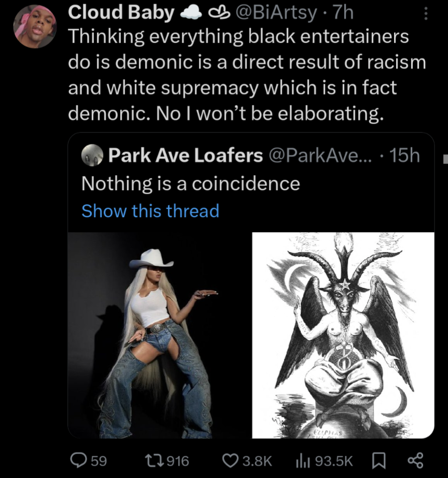This screenshot has width=448, height=478.
Task: Open the @BiArtsy handle link
Action: [x=276, y=13]
